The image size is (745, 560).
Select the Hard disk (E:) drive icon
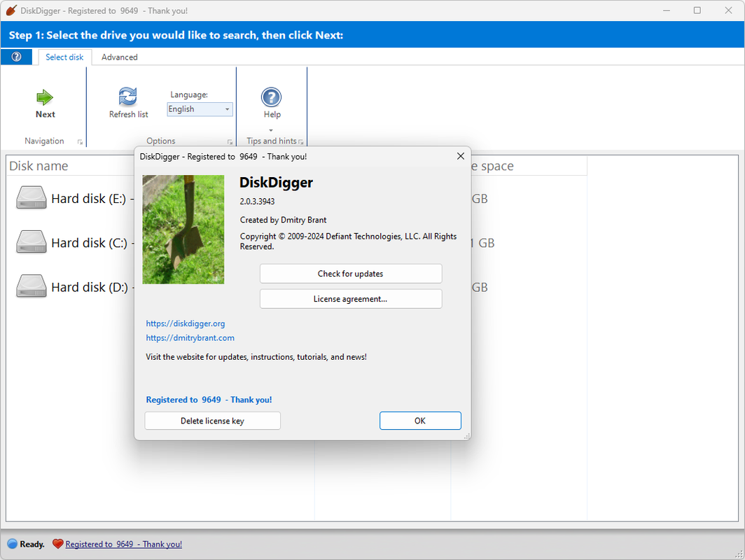tap(32, 198)
